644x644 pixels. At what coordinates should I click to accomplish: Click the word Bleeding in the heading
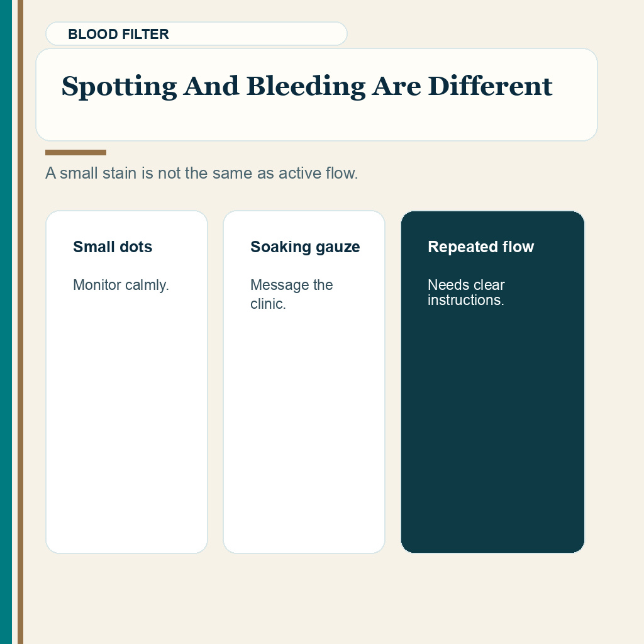coord(306,86)
